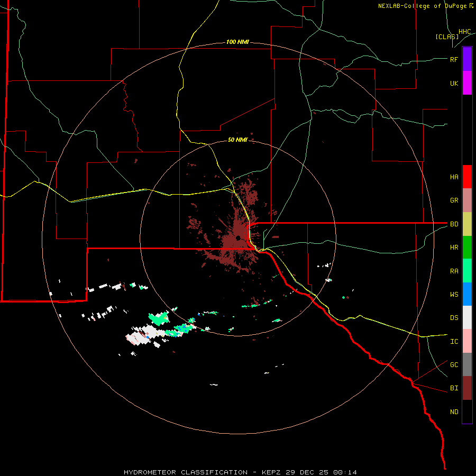This screenshot has width=476, height=476.
Task: Click the purple RF legend color swatch
Action: (467, 59)
